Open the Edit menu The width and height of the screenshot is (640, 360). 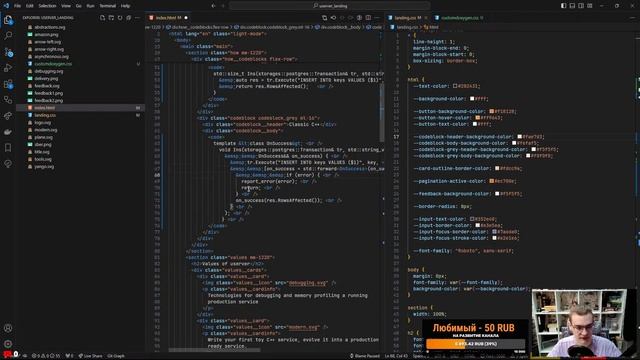tap(30, 6)
